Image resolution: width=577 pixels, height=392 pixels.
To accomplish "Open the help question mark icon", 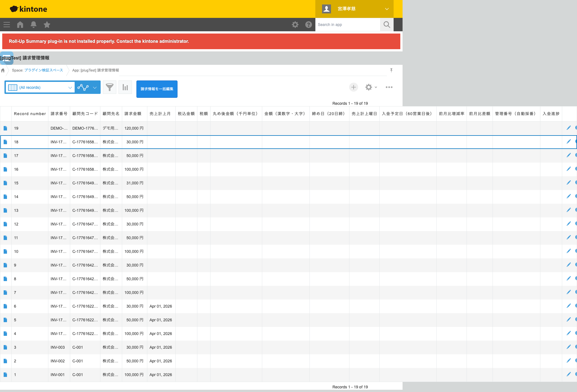I will click(x=308, y=25).
